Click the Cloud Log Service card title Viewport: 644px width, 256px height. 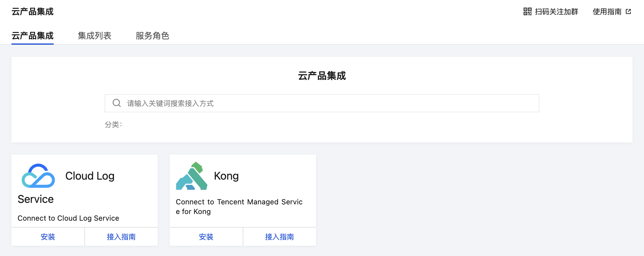90,176
